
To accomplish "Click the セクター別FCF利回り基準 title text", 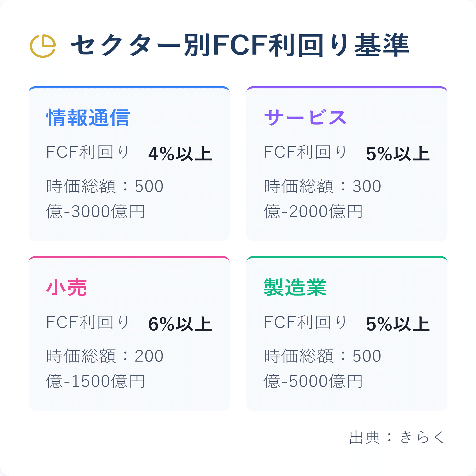I will (x=239, y=46).
